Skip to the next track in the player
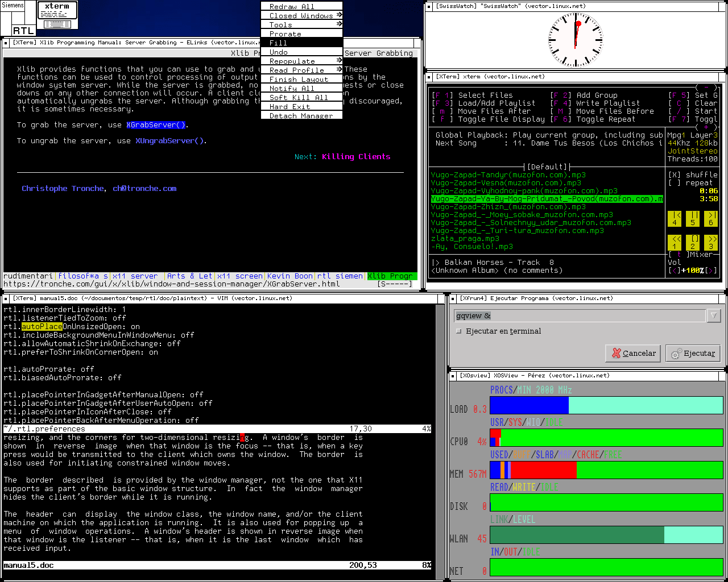This screenshot has width=728, height=582. (711, 218)
